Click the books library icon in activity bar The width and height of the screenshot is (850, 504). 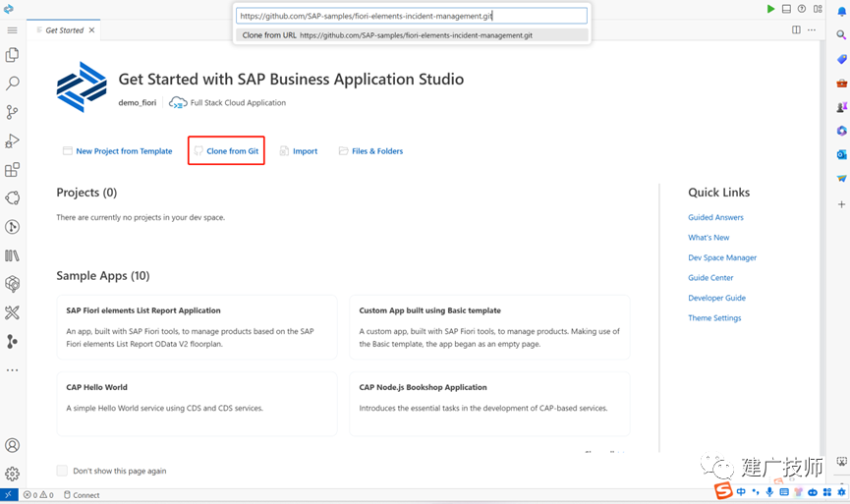click(x=12, y=255)
